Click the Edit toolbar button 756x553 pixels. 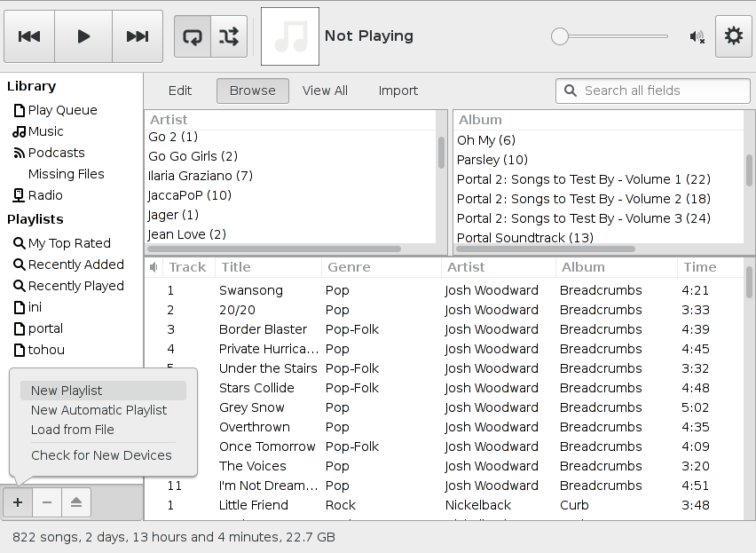click(x=180, y=91)
